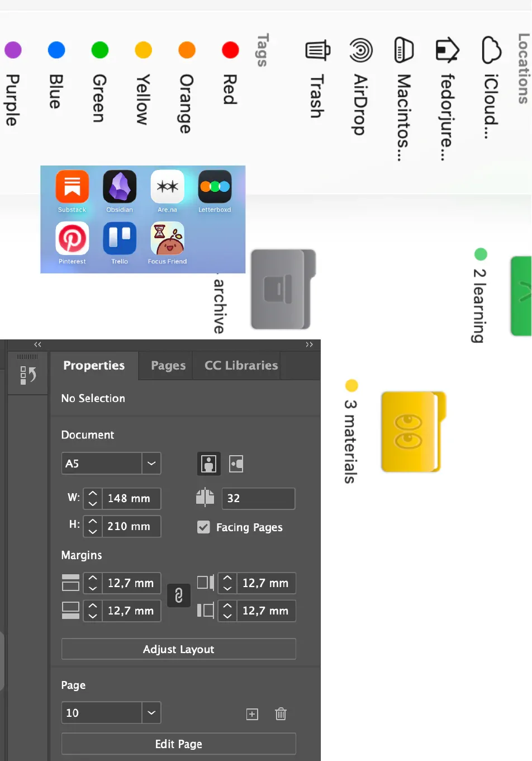Decrease the bottom margin stepper
The image size is (532, 761).
(93, 616)
